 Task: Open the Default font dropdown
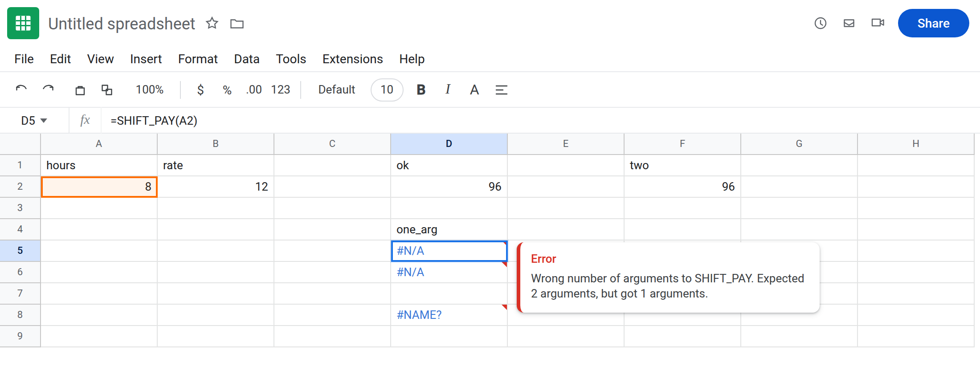pos(336,90)
